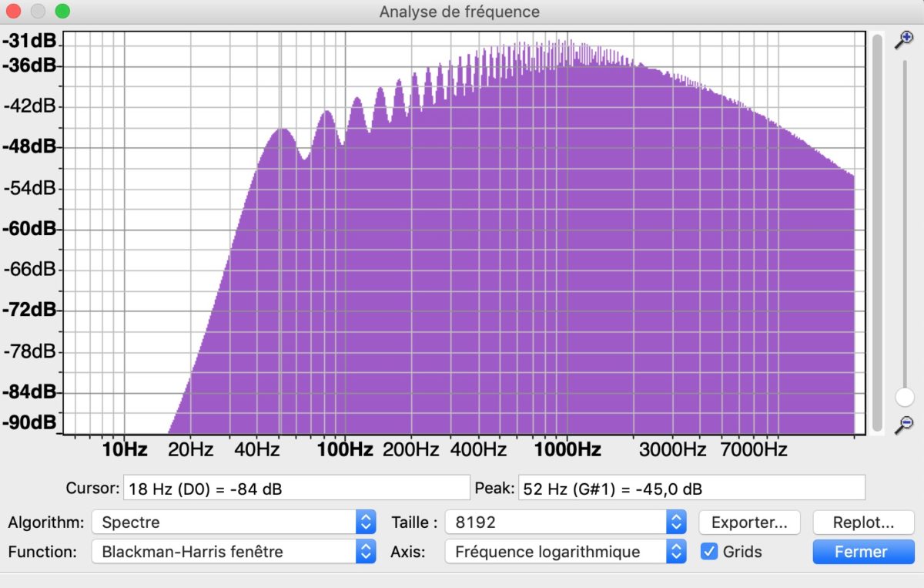The image size is (924, 588).
Task: Click the green maximize window button
Action: tap(62, 12)
